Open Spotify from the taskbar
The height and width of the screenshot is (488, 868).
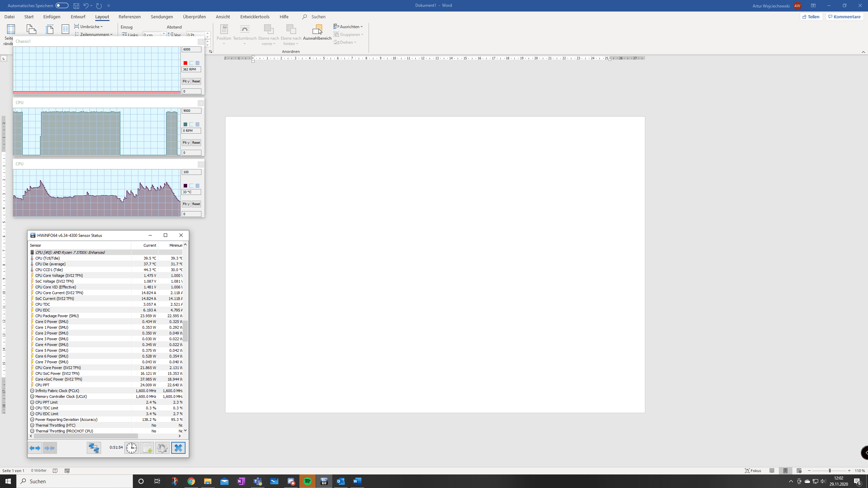[x=308, y=481]
